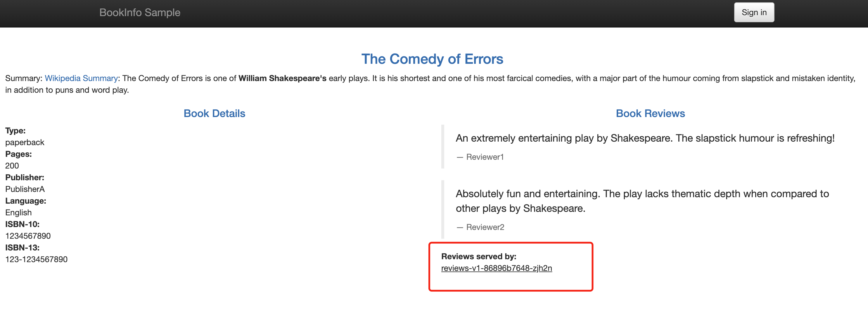Click the Publisher label in Book Details
Screen dimensions: 868x323
tap(25, 177)
